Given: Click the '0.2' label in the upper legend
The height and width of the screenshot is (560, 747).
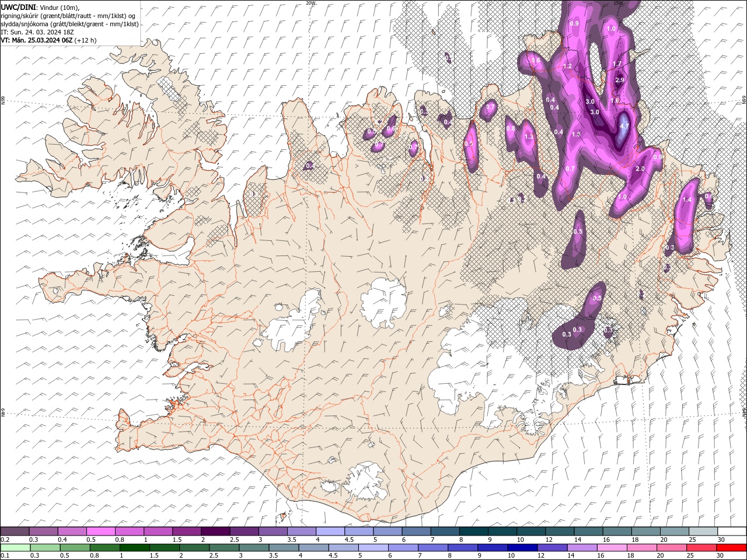Looking at the screenshot, I should click(x=5, y=540).
